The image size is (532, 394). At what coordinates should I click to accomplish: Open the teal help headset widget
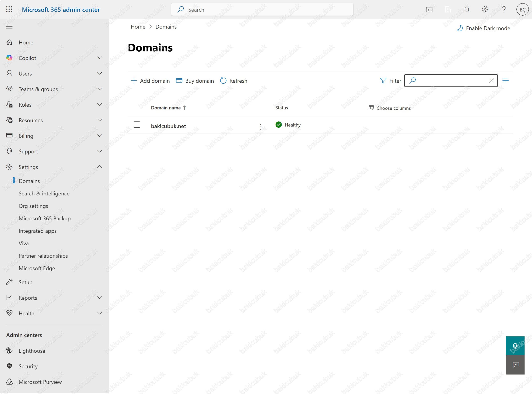coord(515,346)
